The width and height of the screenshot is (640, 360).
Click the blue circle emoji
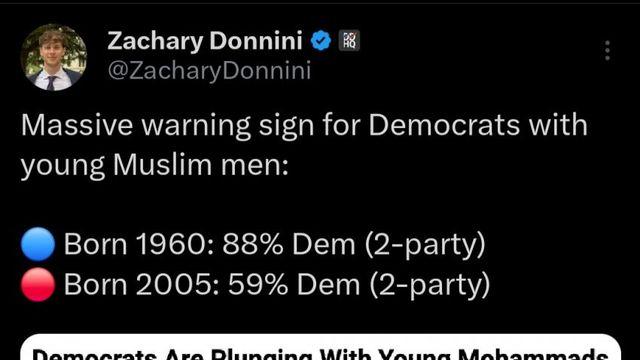click(x=38, y=244)
